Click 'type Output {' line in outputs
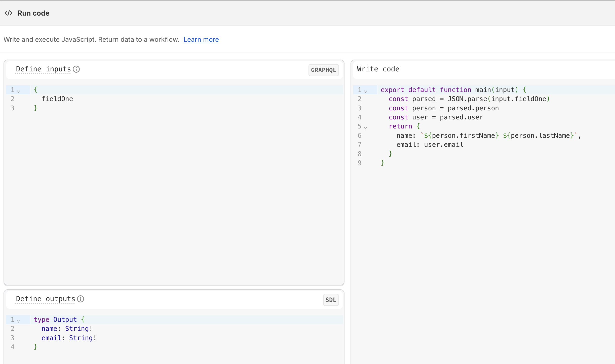The image size is (615, 364). click(59, 320)
